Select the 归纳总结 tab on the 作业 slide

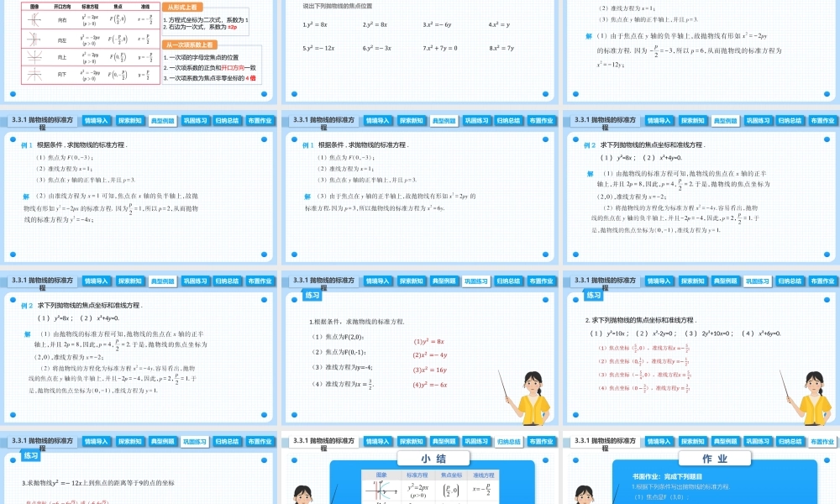click(x=790, y=441)
